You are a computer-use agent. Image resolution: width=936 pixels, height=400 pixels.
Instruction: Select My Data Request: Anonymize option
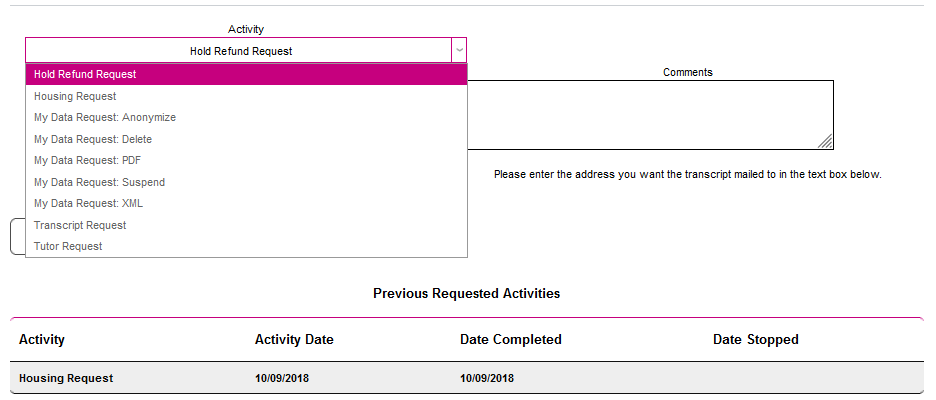coord(105,118)
